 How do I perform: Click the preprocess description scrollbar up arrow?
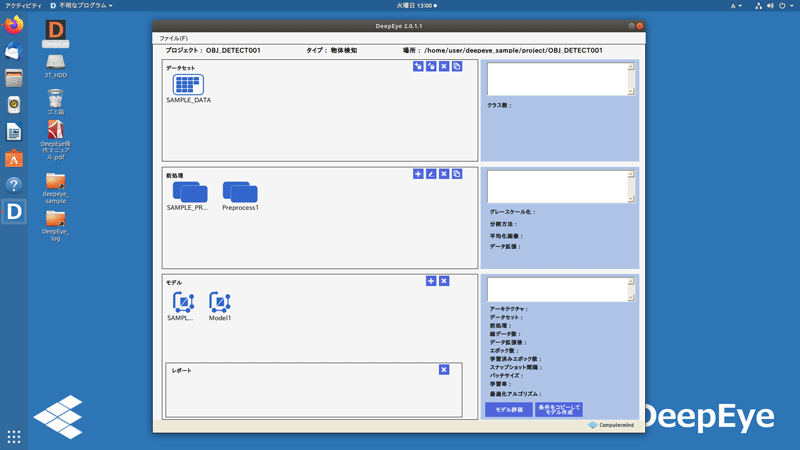(631, 174)
